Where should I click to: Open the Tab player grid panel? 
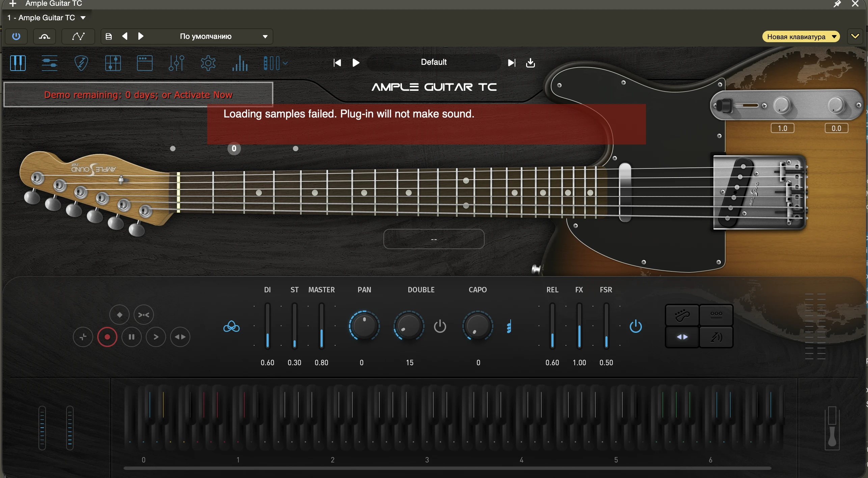tap(113, 63)
